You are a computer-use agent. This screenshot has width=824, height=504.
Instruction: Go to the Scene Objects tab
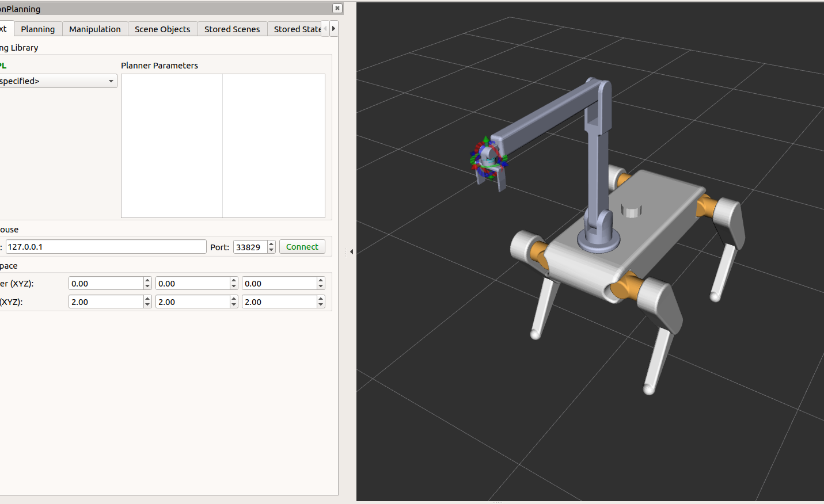(x=162, y=29)
